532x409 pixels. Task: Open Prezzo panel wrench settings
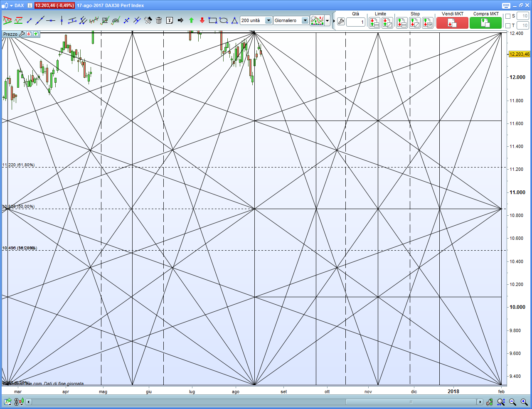[22, 34]
